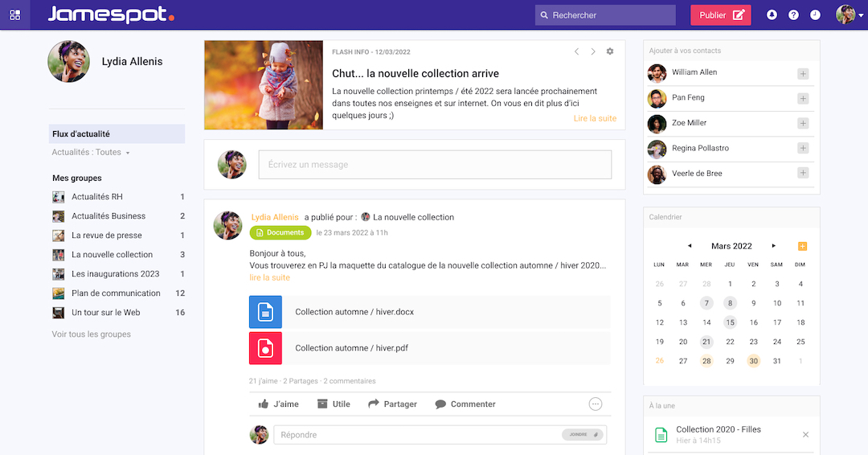Add William Allen to contacts
The height and width of the screenshot is (455, 868).
pyautogui.click(x=803, y=73)
